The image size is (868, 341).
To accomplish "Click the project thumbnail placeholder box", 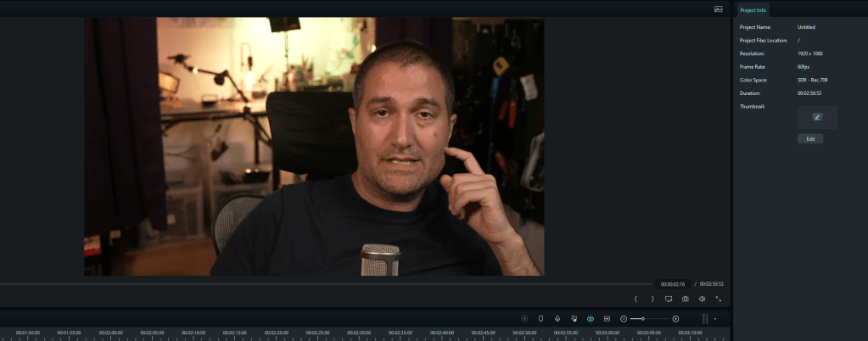I will point(817,117).
